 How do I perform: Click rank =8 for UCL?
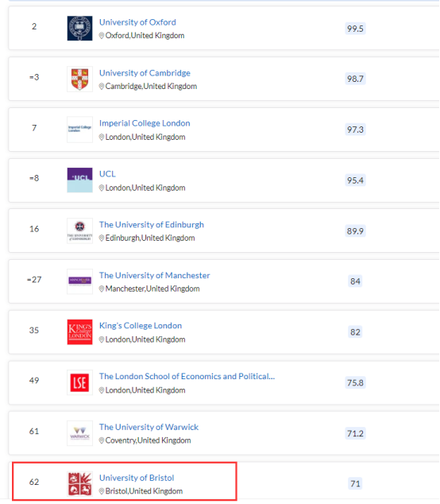[34, 178]
